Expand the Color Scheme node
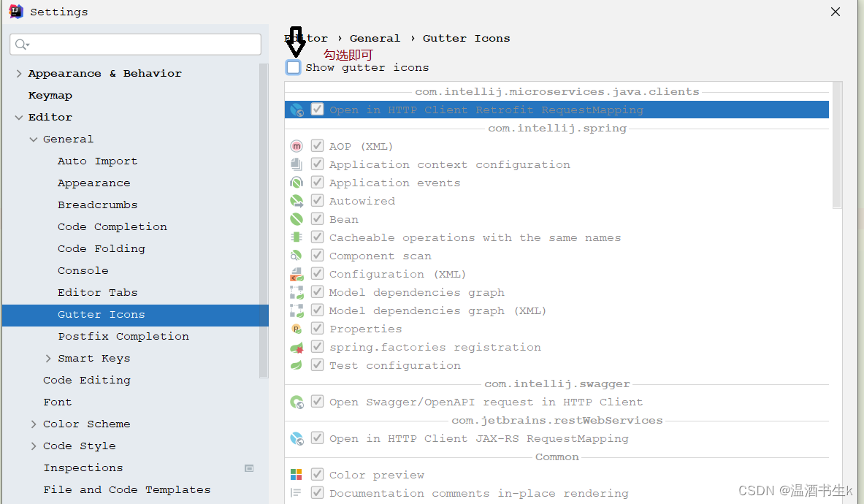The image size is (864, 504). tap(34, 424)
